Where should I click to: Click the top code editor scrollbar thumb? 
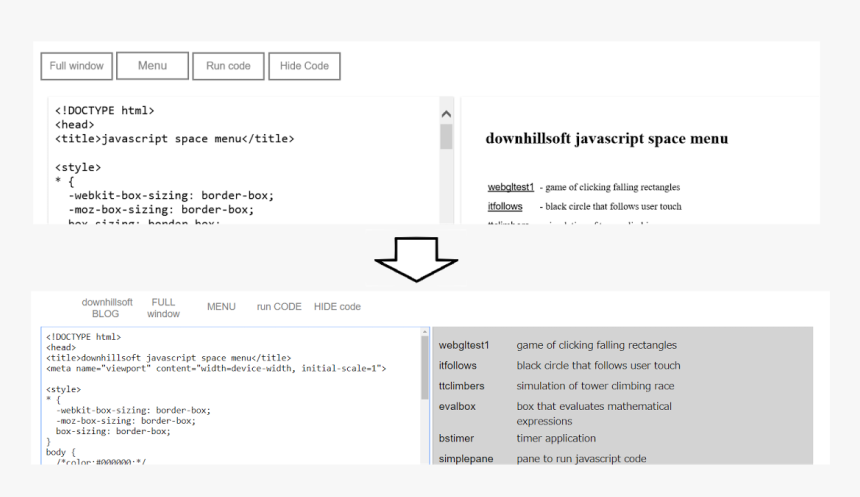[446, 136]
